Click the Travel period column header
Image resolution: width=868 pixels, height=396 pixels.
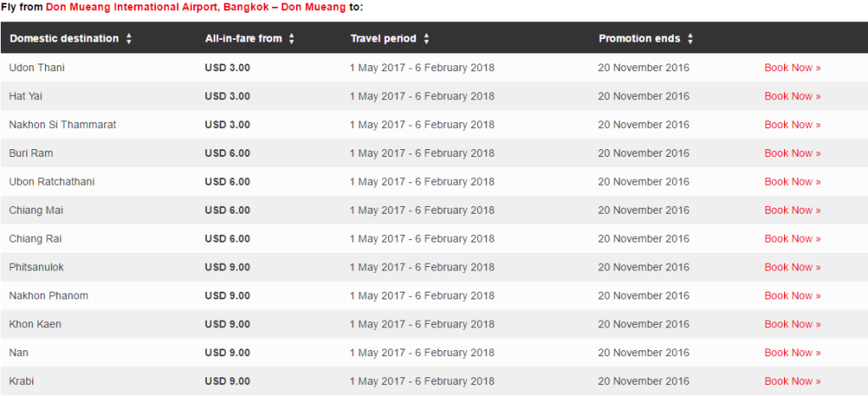coord(383,38)
